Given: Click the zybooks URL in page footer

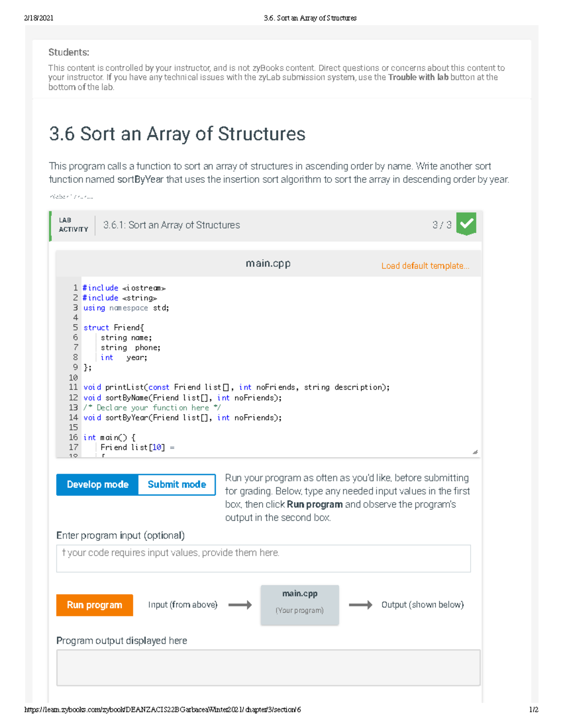Looking at the screenshot, I should [162, 710].
